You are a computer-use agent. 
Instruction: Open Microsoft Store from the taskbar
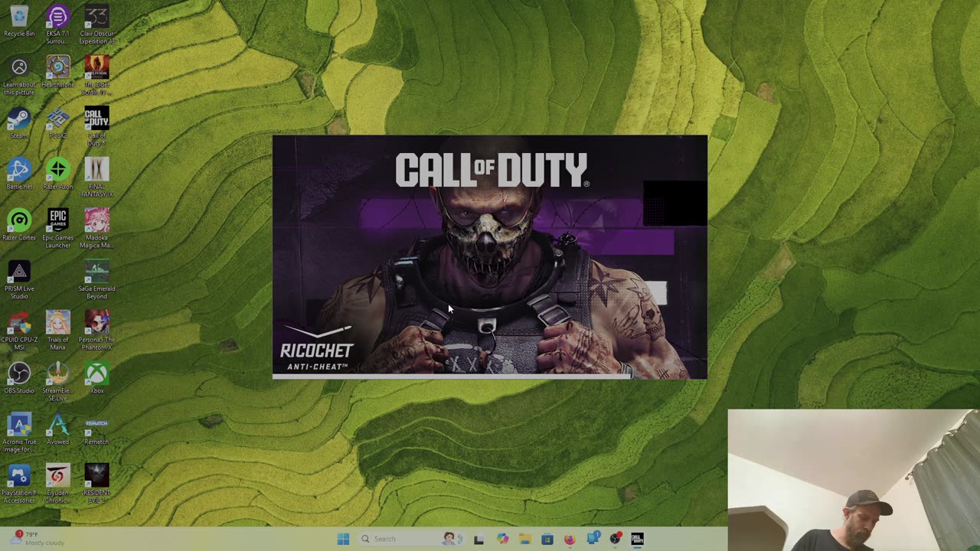point(547,539)
